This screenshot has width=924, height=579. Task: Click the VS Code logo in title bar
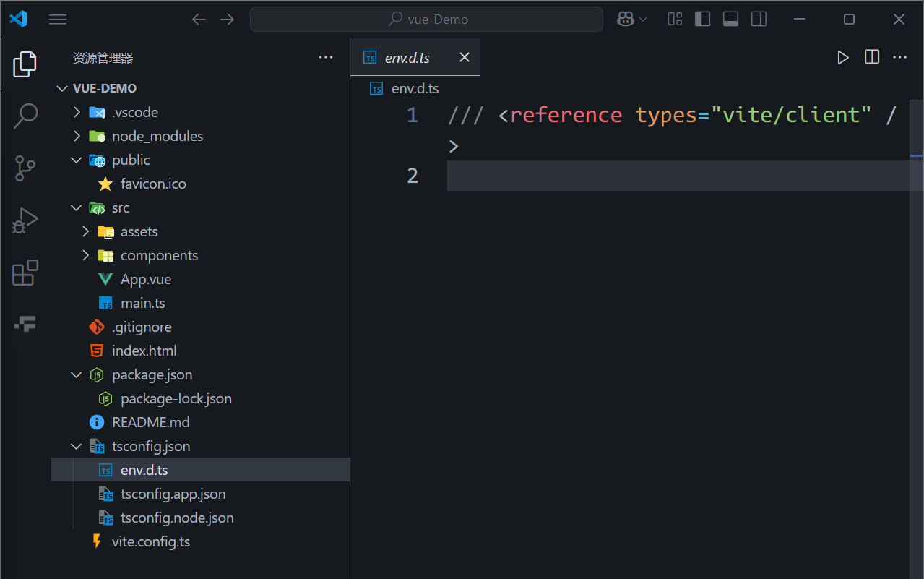pyautogui.click(x=18, y=20)
